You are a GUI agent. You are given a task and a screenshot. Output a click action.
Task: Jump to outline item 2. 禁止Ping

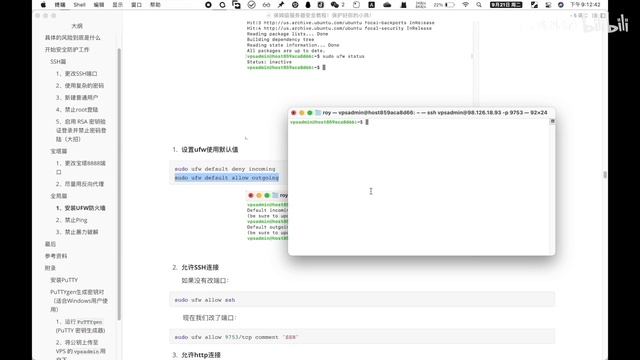(x=71, y=220)
